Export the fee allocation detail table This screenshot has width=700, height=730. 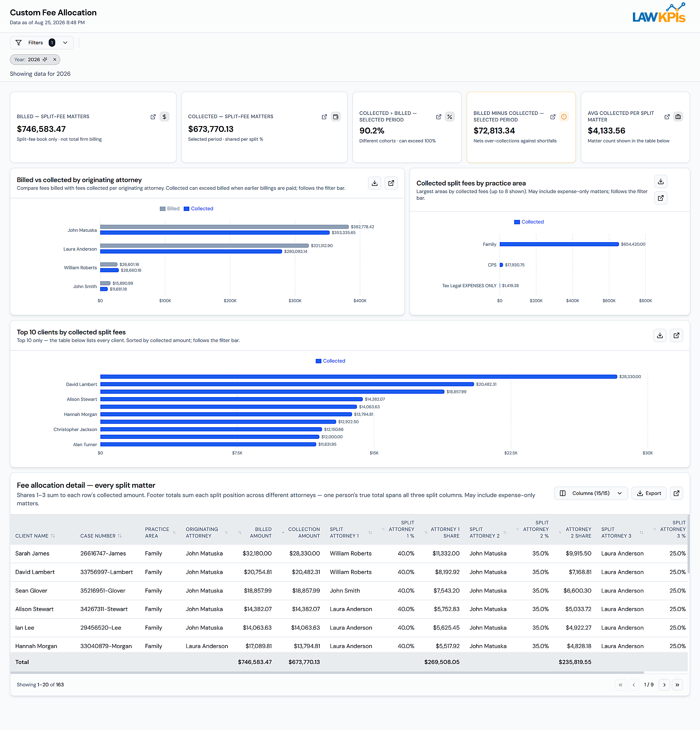[x=649, y=493]
